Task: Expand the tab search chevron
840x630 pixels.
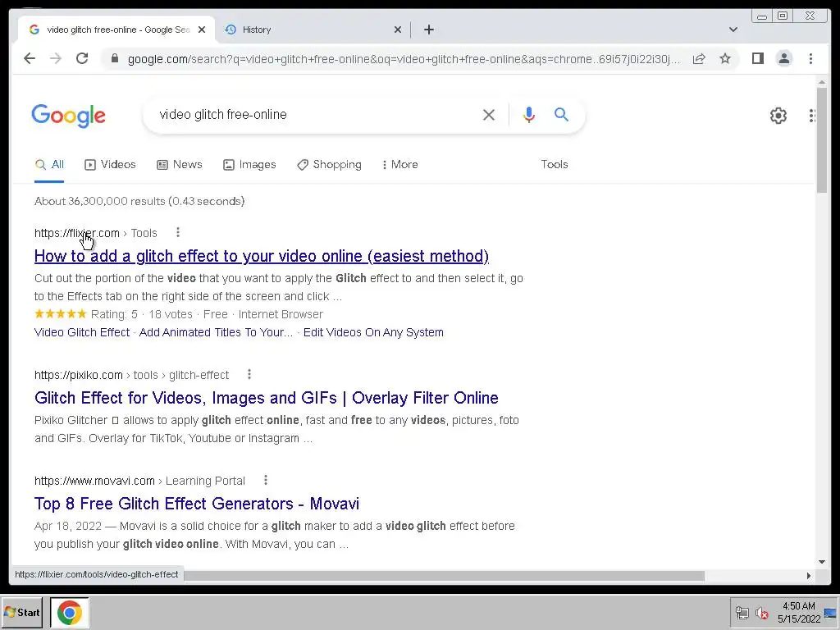Action: [733, 30]
